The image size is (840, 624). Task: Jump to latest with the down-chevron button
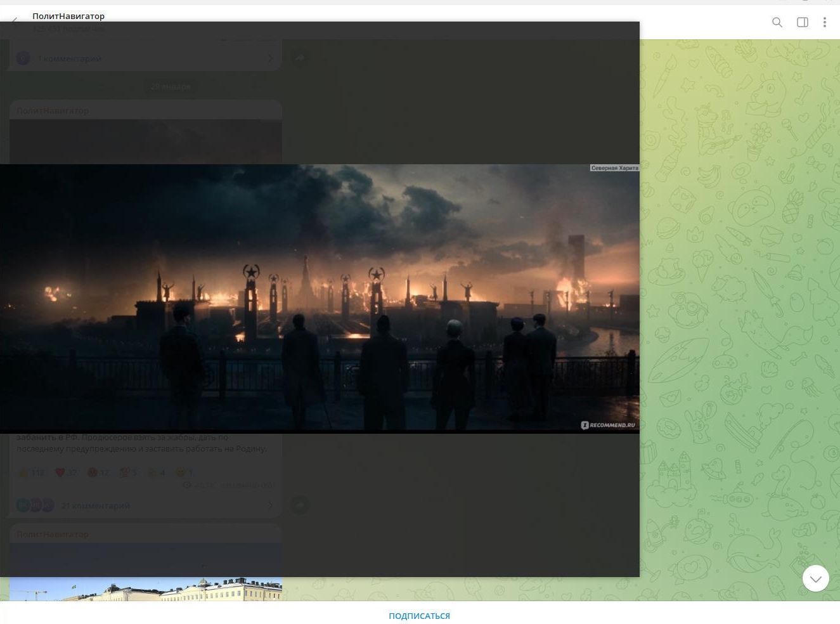(815, 578)
